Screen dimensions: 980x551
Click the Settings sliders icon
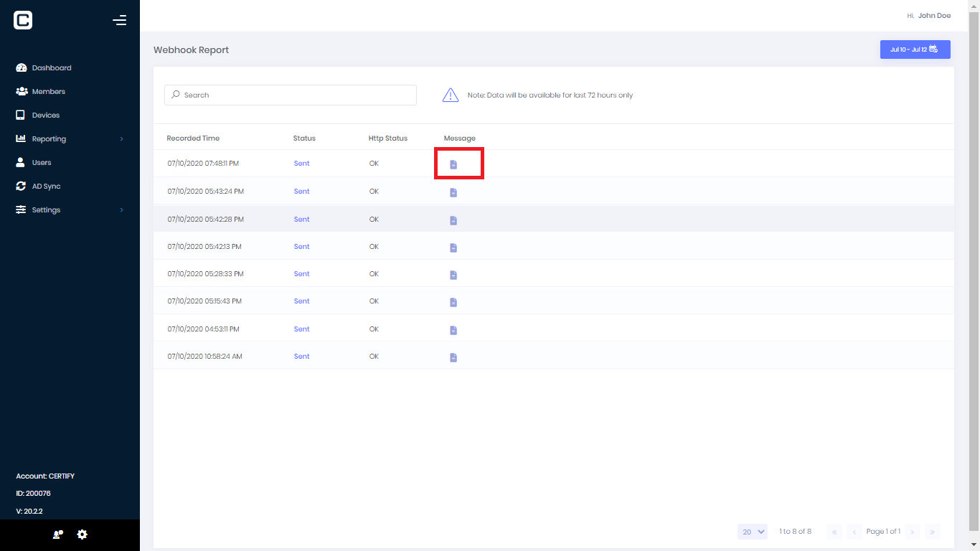21,209
